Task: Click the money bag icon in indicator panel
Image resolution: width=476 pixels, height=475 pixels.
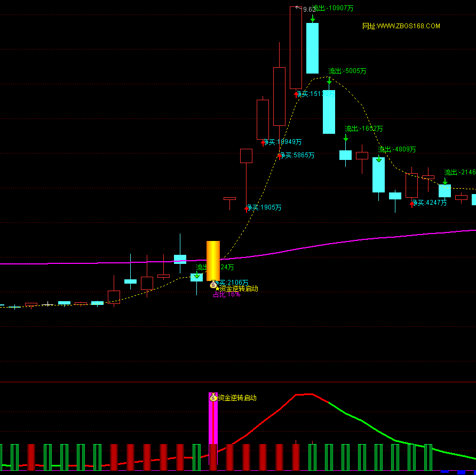Action: click(213, 397)
